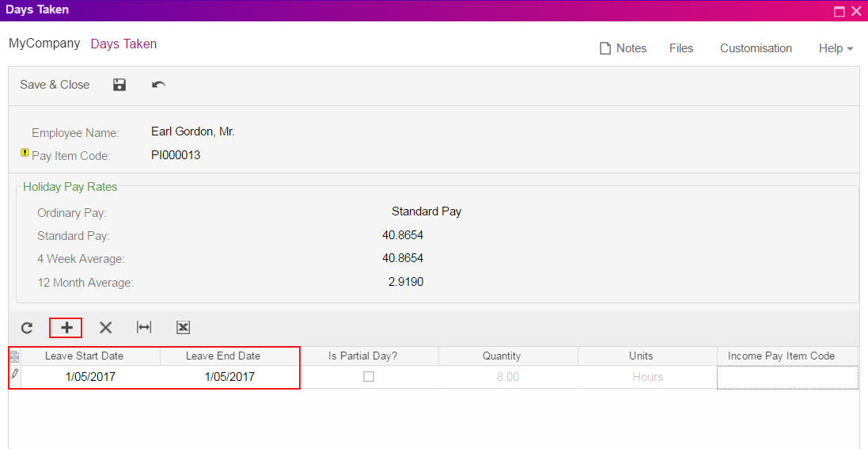
Task: Click the Ordinary Pay value Standard Pay
Action: coord(426,211)
